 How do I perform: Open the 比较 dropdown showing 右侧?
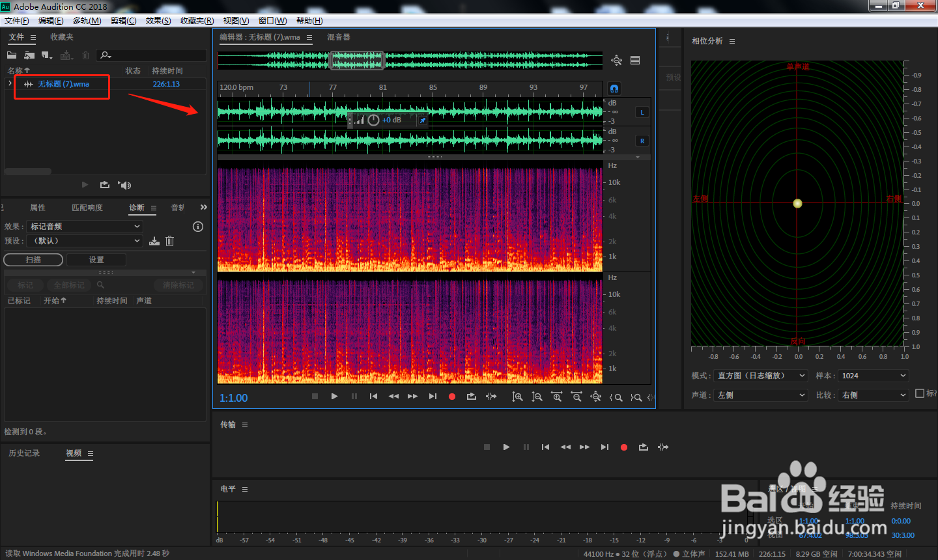pyautogui.click(x=874, y=395)
